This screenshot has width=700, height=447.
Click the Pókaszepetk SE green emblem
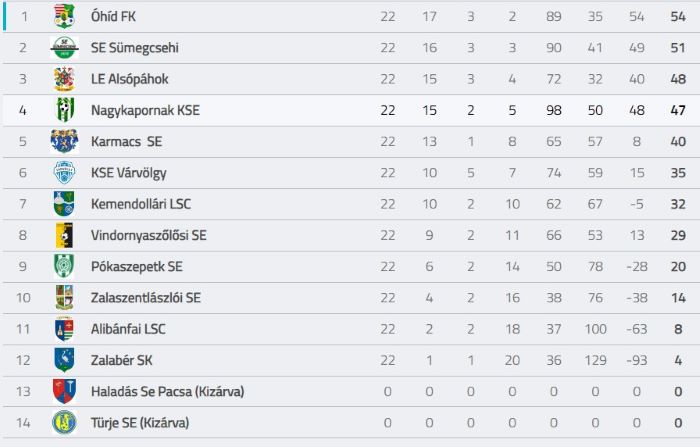pyautogui.click(x=64, y=266)
